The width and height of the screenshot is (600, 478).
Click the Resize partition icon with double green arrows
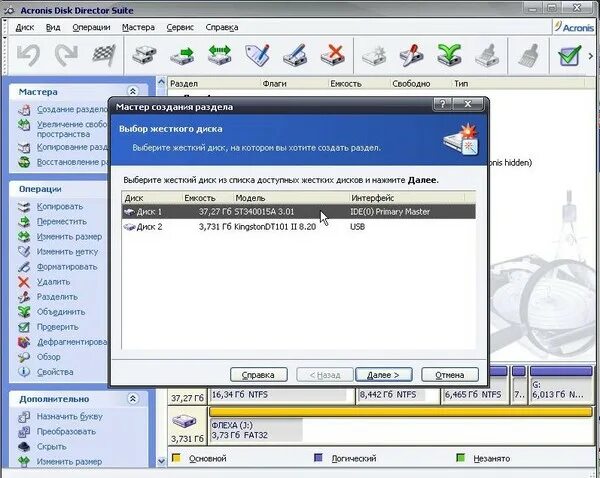point(220,55)
